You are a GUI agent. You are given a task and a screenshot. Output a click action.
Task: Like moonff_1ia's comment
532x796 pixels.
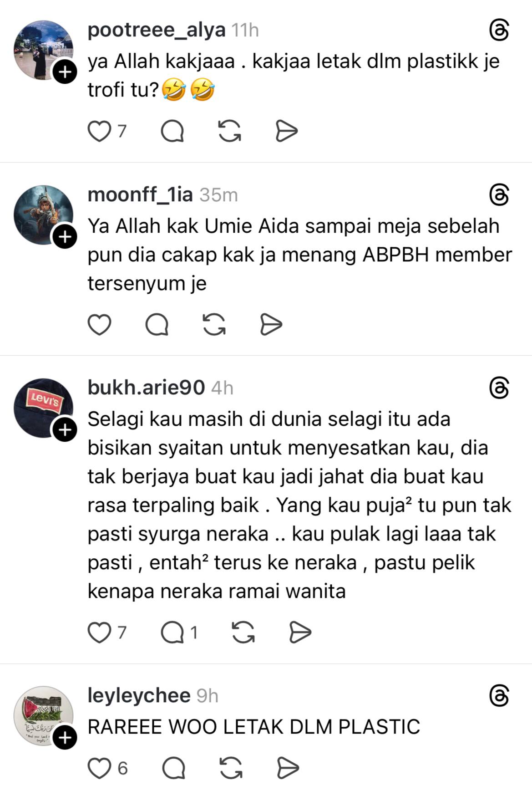tap(99, 325)
